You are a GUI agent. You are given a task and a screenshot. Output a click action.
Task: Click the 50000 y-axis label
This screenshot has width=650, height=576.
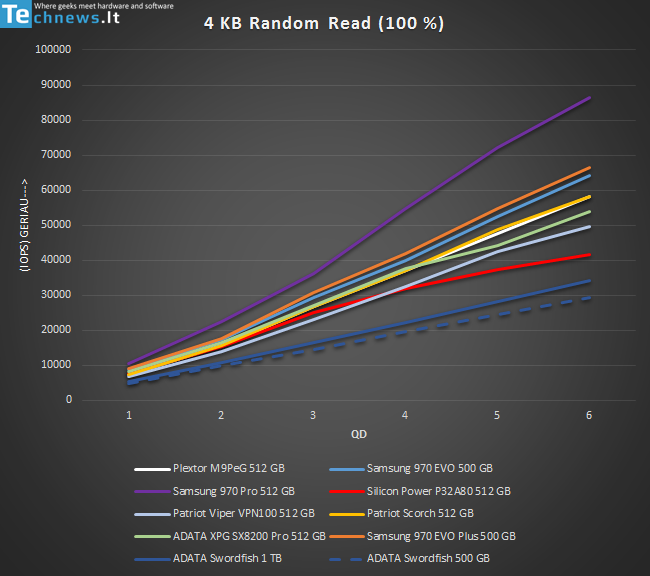click(56, 225)
